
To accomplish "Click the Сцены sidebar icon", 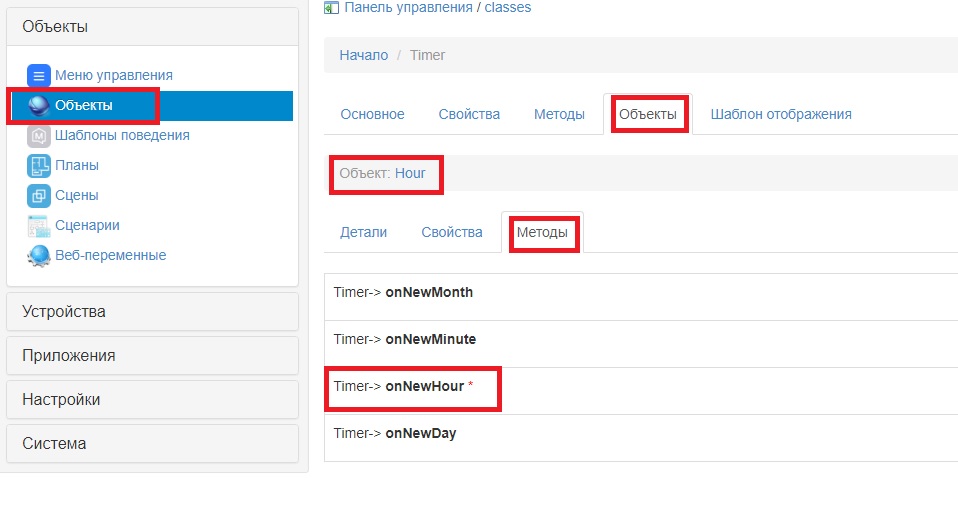I will click(38, 195).
